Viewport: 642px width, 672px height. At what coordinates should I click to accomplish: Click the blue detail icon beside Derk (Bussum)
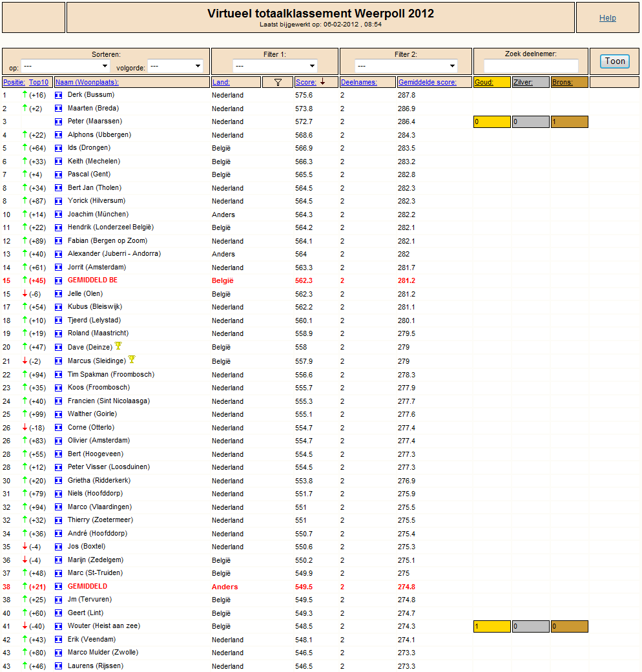point(59,95)
